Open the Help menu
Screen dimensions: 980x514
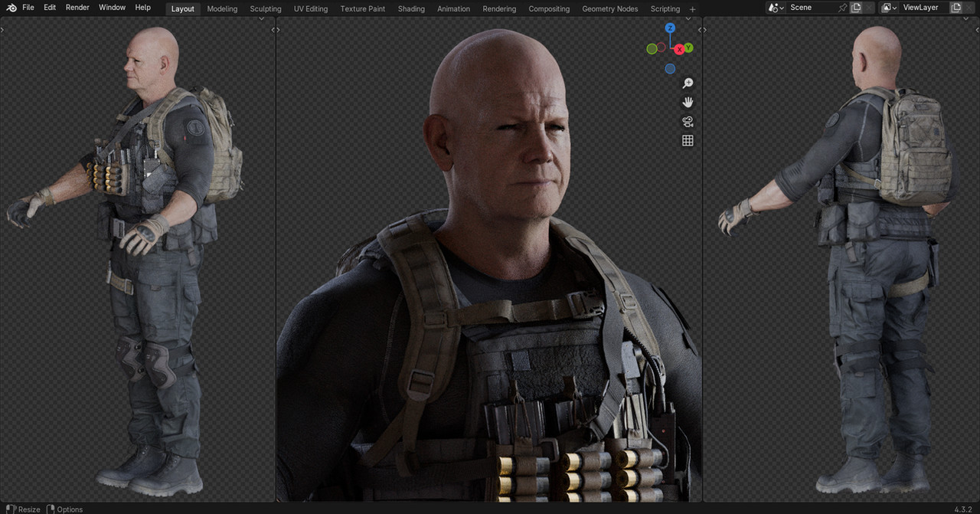[142, 8]
